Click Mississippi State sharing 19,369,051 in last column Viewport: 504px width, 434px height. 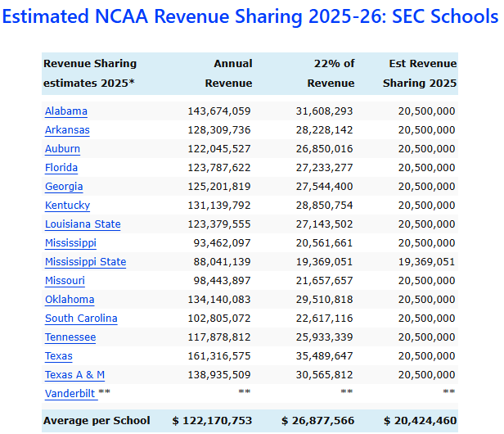pyautogui.click(x=426, y=262)
